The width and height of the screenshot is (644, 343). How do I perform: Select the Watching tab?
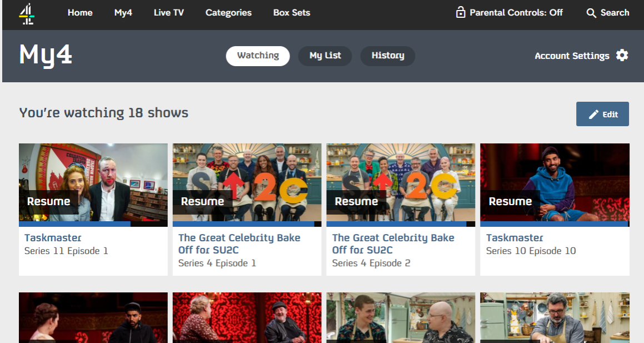click(258, 56)
